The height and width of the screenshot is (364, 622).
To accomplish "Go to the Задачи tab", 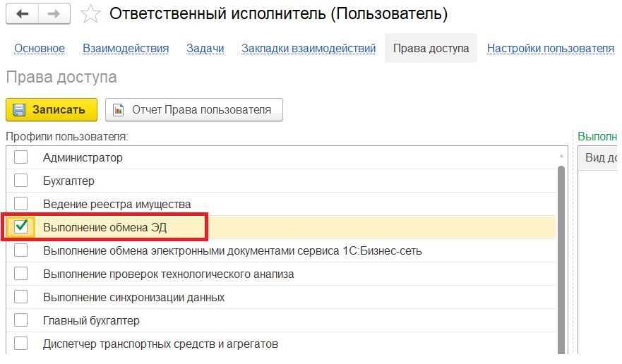I will tap(205, 49).
